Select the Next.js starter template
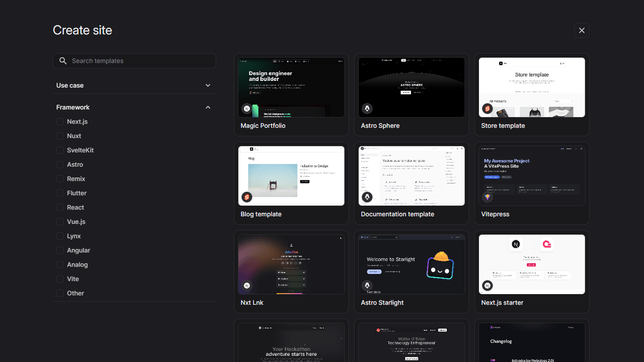This screenshot has height=362, width=644. coord(532,271)
